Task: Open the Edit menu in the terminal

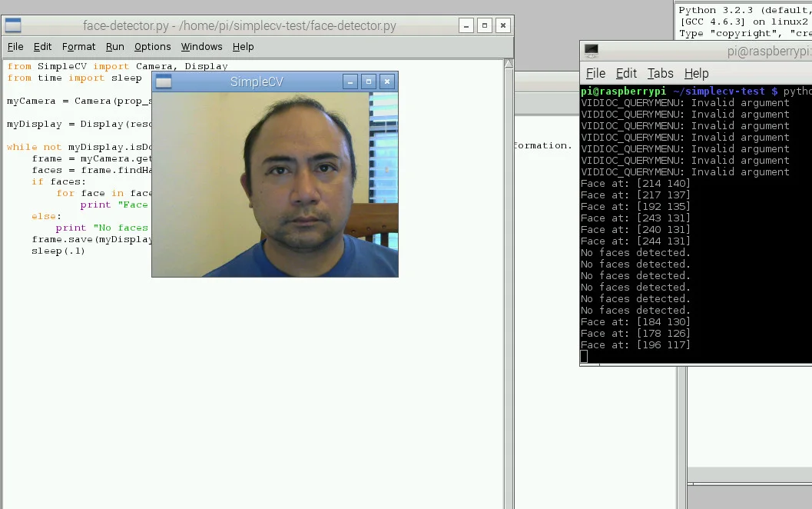Action: pos(626,73)
